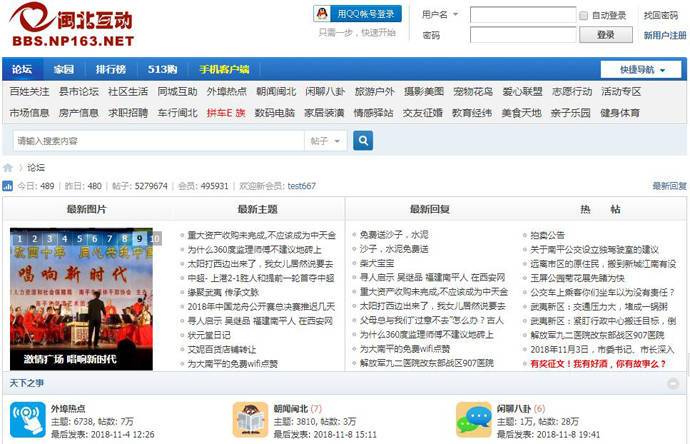Screen dimensions: 690x444
Task: Enable the 自动登录 checkbox
Action: pos(584,16)
